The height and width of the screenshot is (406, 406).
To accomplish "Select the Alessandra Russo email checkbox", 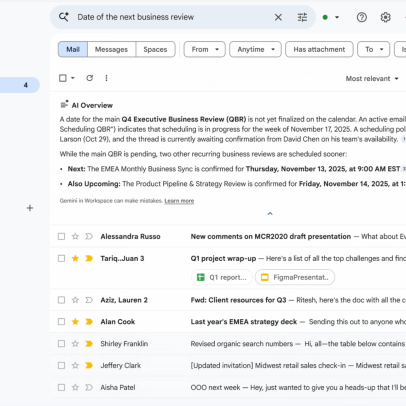I will (x=61, y=236).
